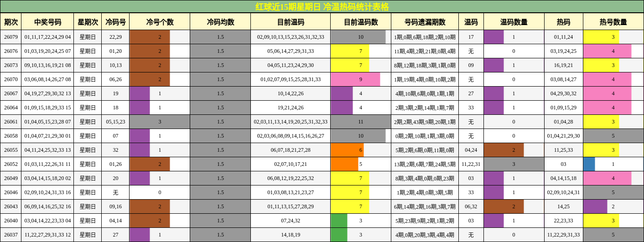This screenshot has height=242, width=644.
Task: Select the 期次 column header
Action: click(x=11, y=22)
